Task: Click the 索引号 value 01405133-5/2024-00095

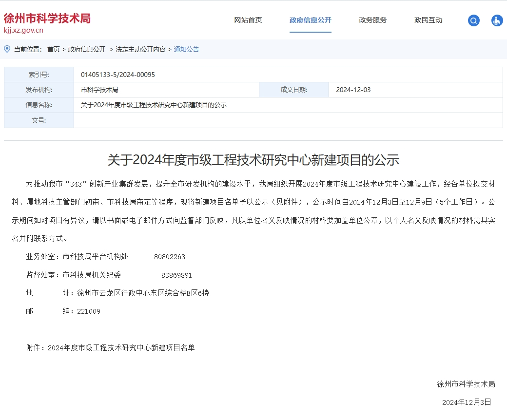Action: 120,74
